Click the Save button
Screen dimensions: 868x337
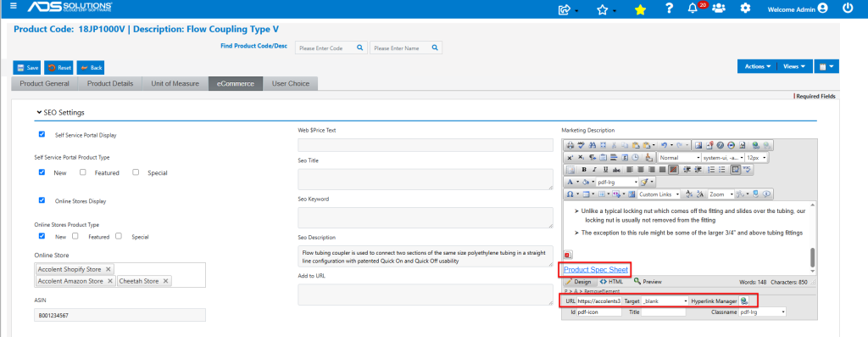(27, 68)
